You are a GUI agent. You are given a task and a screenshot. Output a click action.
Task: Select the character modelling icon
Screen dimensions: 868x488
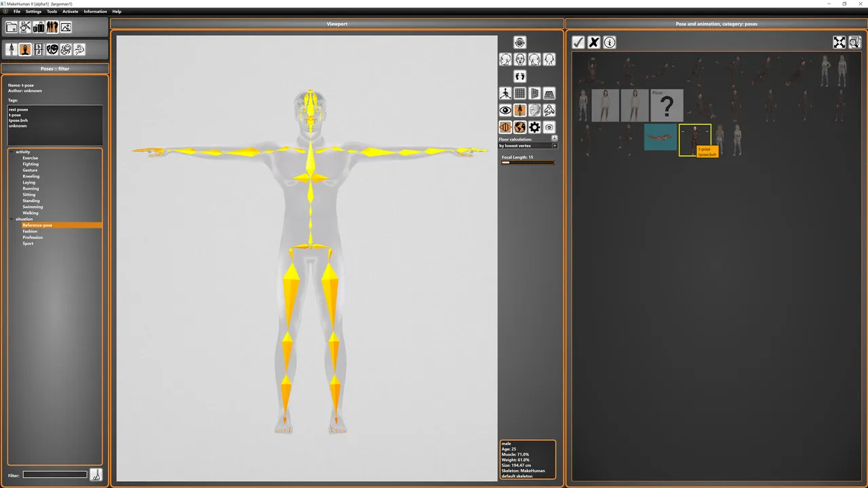pyautogui.click(x=25, y=27)
